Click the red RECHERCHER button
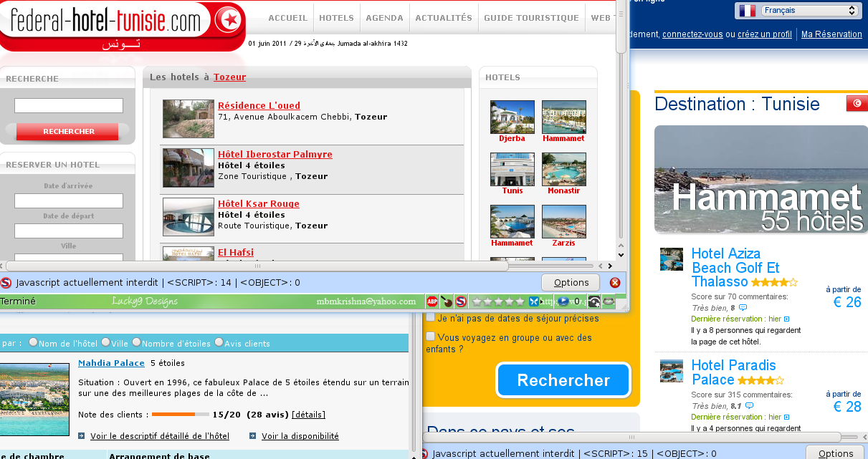Screen dimensions: 868x459 (x=69, y=132)
